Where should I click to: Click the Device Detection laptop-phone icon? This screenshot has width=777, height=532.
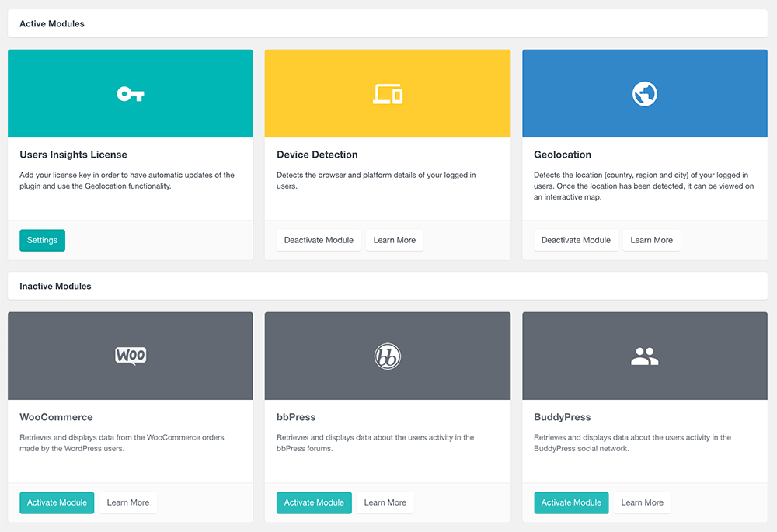[x=388, y=94]
